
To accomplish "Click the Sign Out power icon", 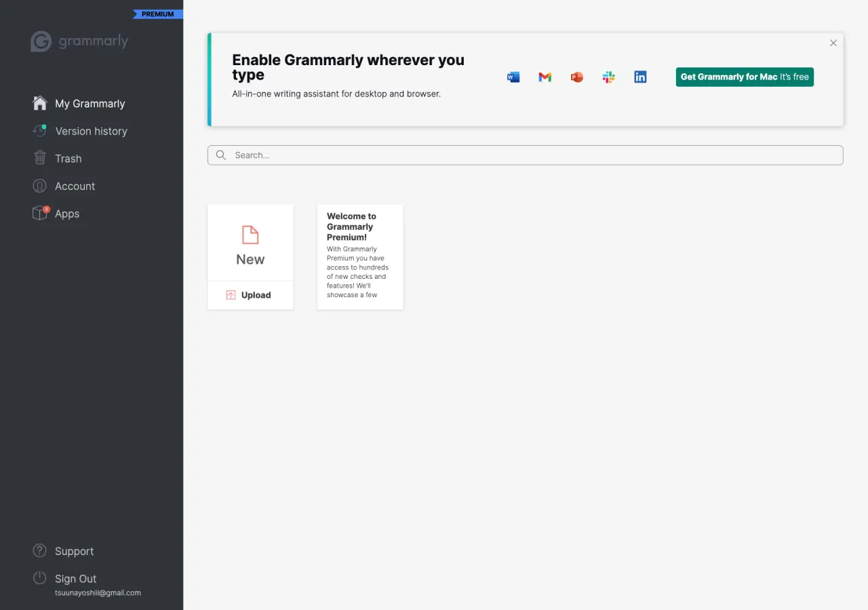I will (x=40, y=579).
